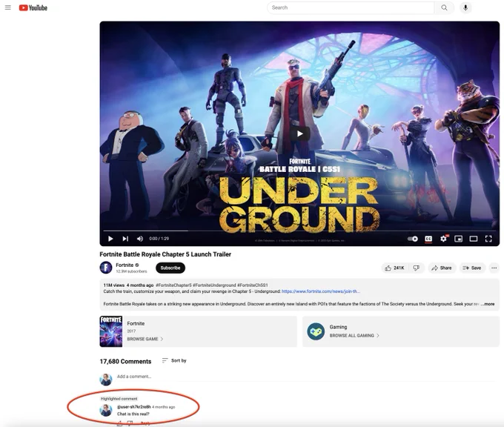Open the Fortnite channel name link
The height and width of the screenshot is (427, 504).
coord(125,265)
